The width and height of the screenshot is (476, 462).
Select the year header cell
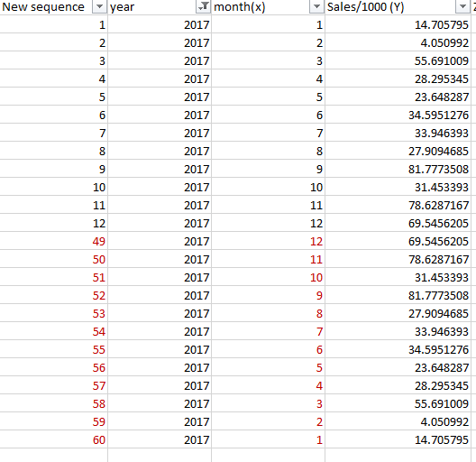coord(160,7)
